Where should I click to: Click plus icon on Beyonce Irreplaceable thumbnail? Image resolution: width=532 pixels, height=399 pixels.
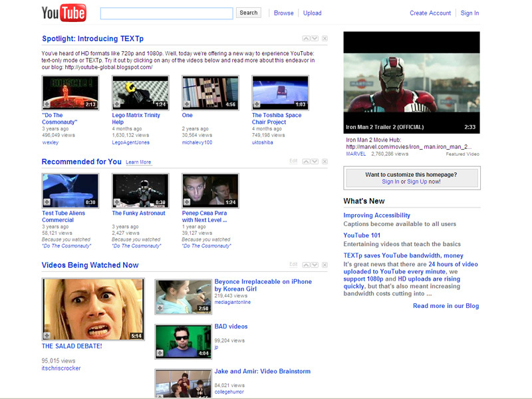tap(160, 308)
